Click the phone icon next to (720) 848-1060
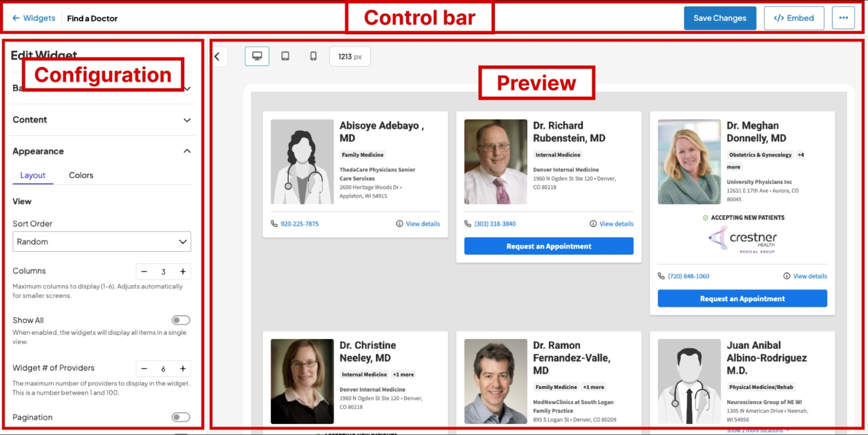The height and width of the screenshot is (435, 868). 661,276
